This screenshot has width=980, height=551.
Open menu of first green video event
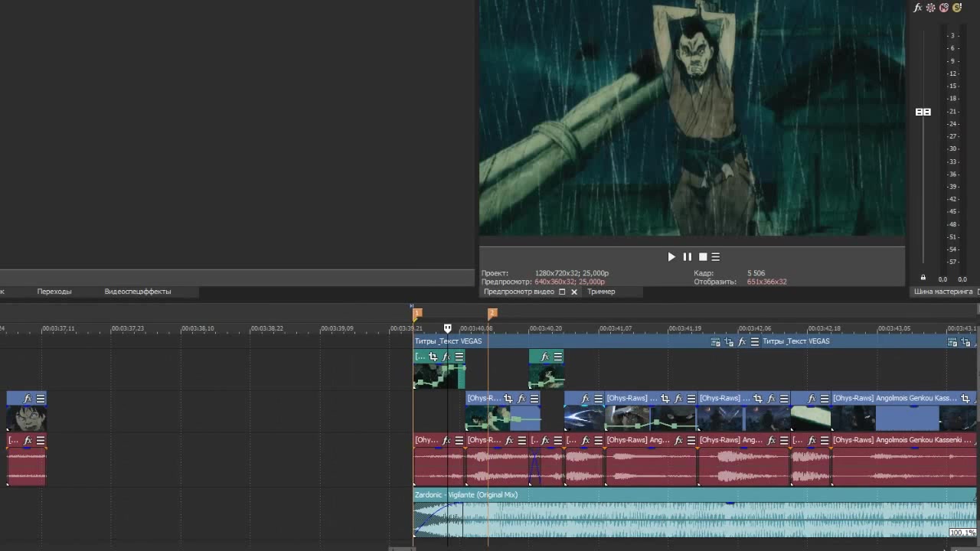coord(459,357)
